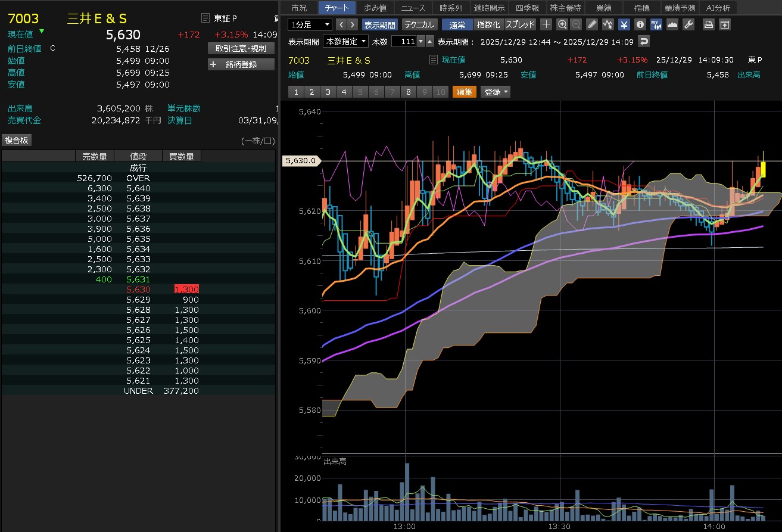This screenshot has width=782, height=532.
Task: Open the 登録 dropdown menu
Action: coord(496,92)
